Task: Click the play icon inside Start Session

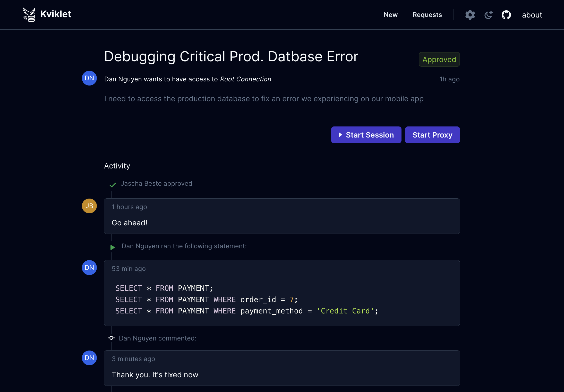Action: point(340,135)
